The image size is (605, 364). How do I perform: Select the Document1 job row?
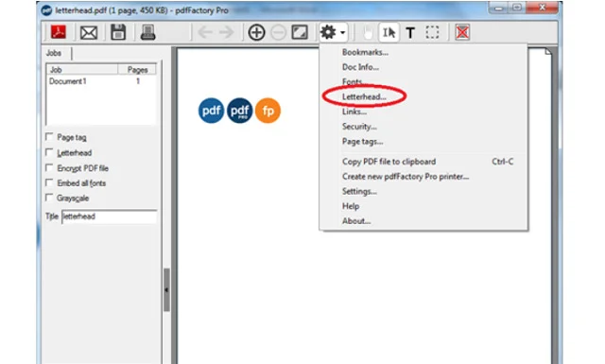point(101,81)
